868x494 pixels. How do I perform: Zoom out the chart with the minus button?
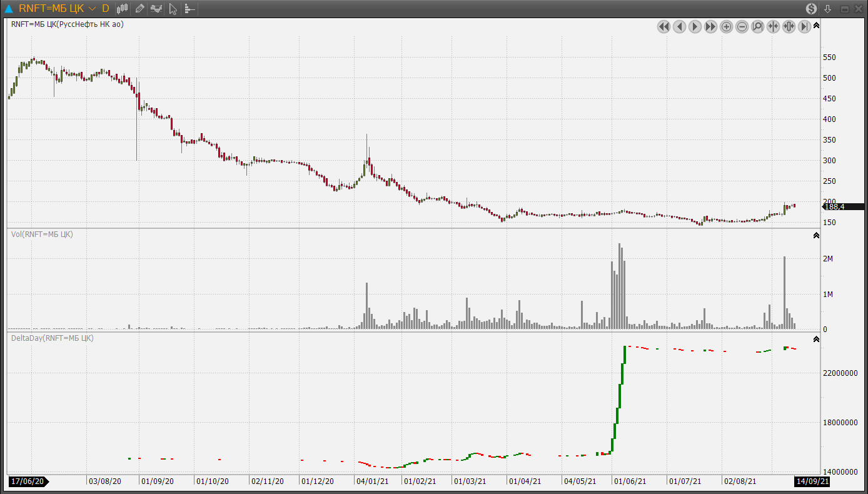click(742, 26)
